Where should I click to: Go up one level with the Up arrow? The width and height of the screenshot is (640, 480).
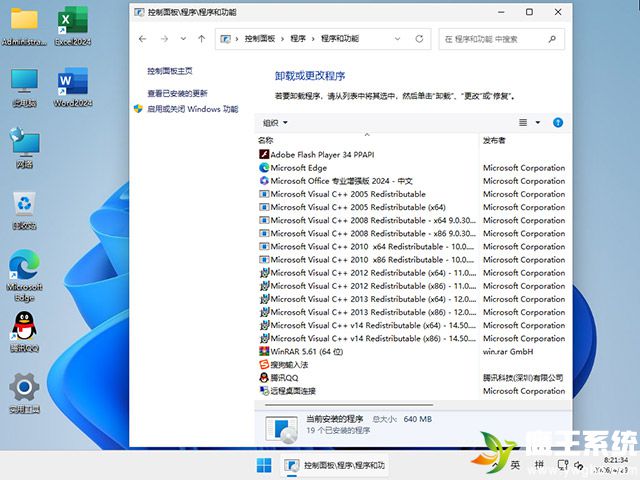(x=201, y=39)
